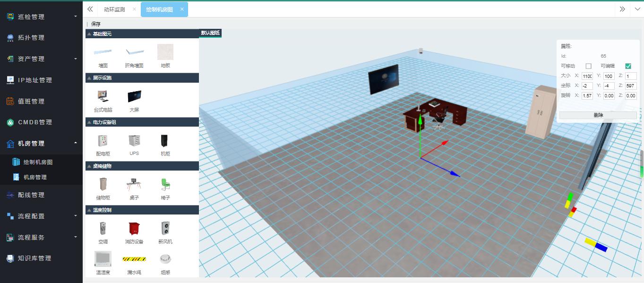Enable the 可移动 movable checkbox
This screenshot has width=644, height=283.
click(x=588, y=66)
